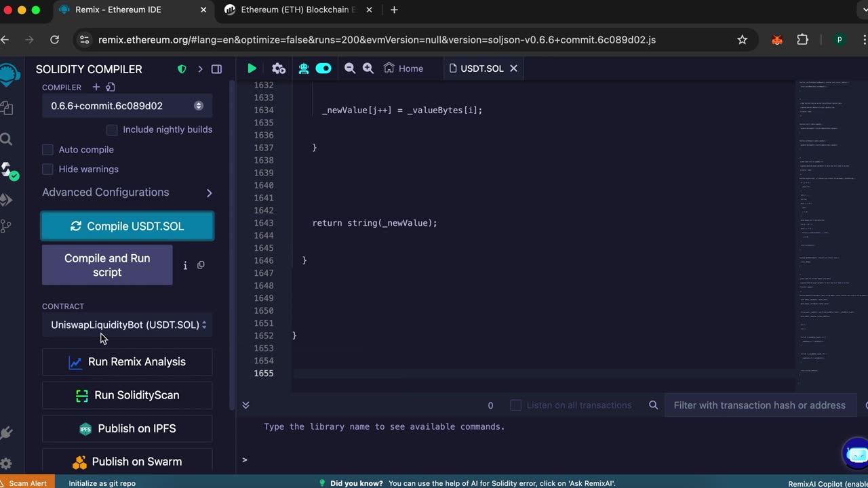
Task: Check Listen on all transactions
Action: [x=515, y=405]
